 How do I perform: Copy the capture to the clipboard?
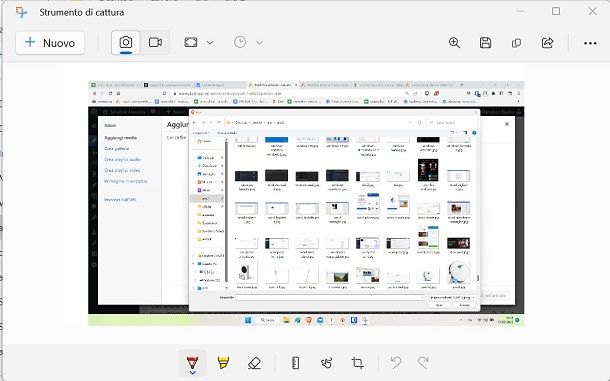tap(516, 43)
